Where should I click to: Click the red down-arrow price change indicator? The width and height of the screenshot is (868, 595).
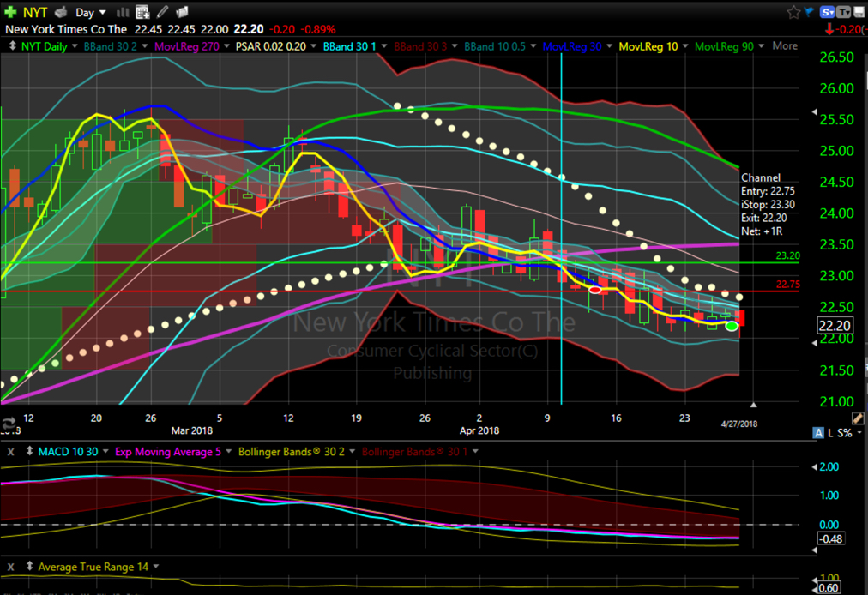point(829,29)
